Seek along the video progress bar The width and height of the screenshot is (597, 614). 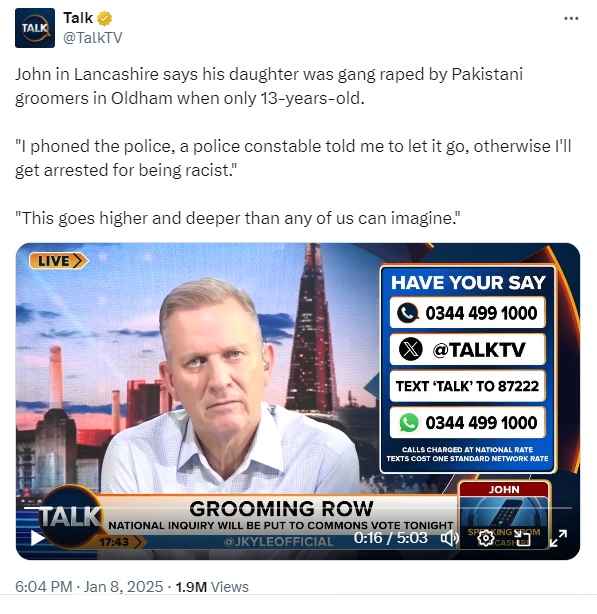[x=298, y=508]
